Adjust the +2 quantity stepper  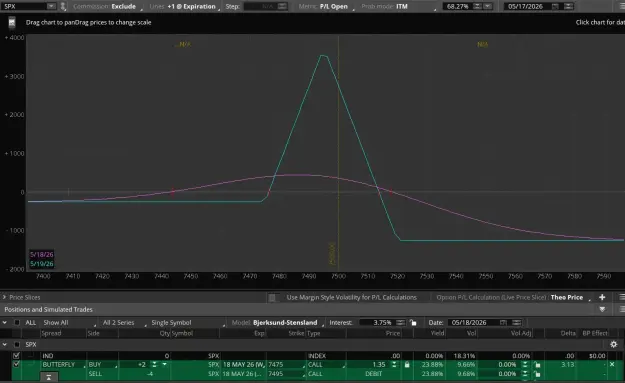click(x=154, y=365)
